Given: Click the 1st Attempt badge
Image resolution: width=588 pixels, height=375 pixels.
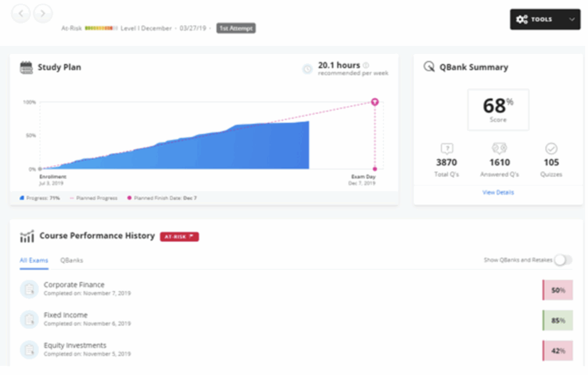Looking at the screenshot, I should click(x=236, y=28).
